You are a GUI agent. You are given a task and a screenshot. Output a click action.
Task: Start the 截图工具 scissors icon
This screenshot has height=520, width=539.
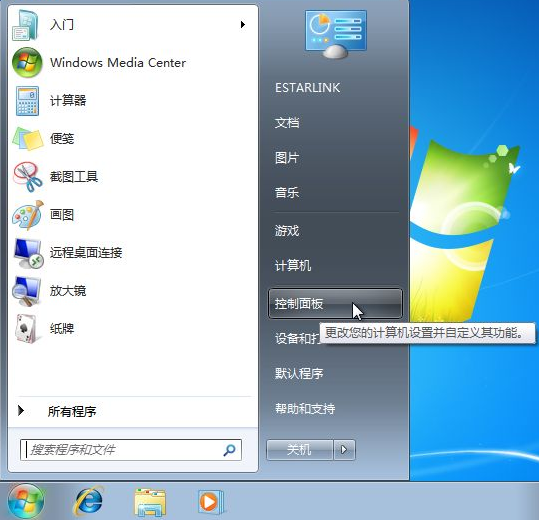(28, 177)
